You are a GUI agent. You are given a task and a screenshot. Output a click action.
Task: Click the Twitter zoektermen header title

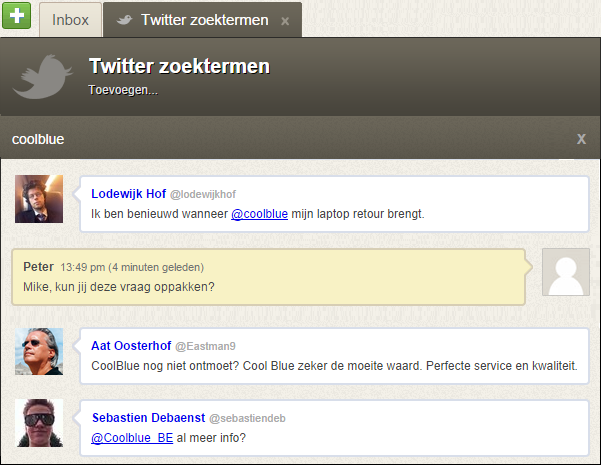click(x=179, y=67)
